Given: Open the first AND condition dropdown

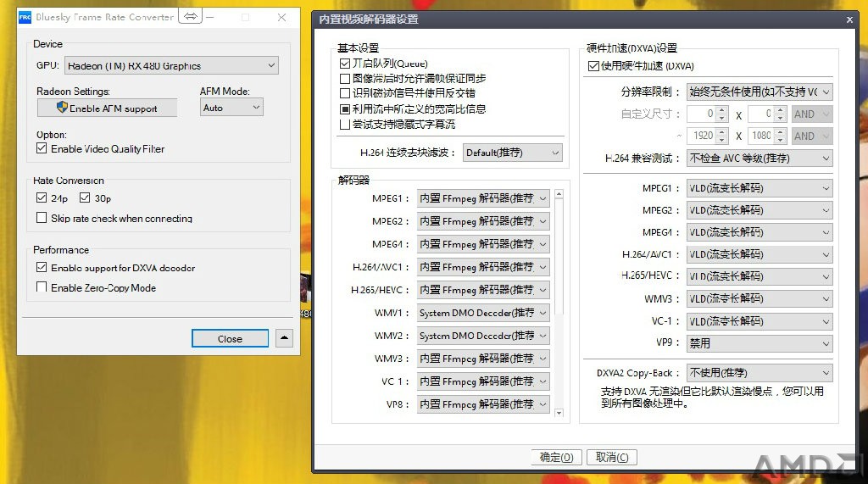Looking at the screenshot, I should pyautogui.click(x=811, y=114).
